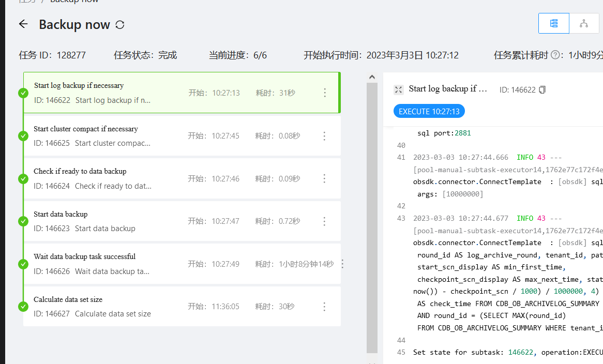
Task: Click scroll up arrow of subtask list
Action: tap(372, 77)
